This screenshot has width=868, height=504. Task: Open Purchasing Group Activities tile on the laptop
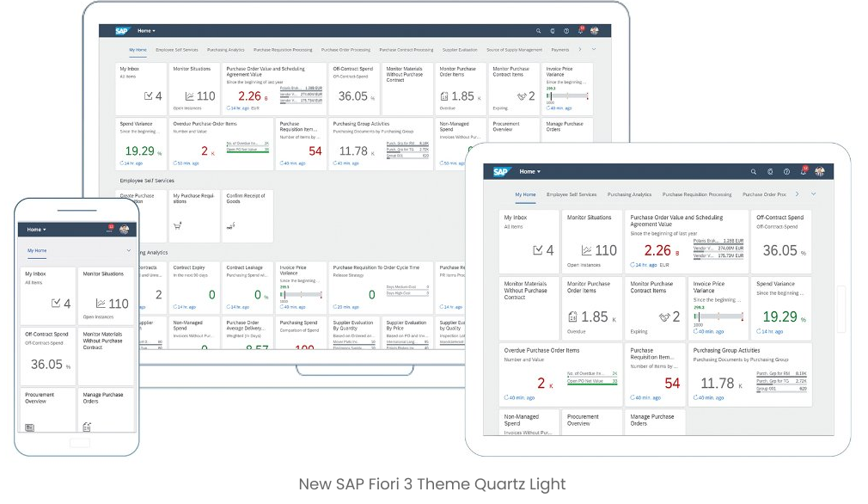(381, 144)
